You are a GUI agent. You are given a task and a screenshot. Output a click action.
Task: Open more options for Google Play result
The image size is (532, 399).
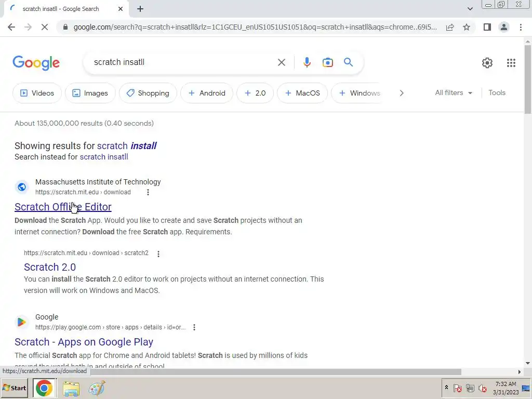[194, 327]
